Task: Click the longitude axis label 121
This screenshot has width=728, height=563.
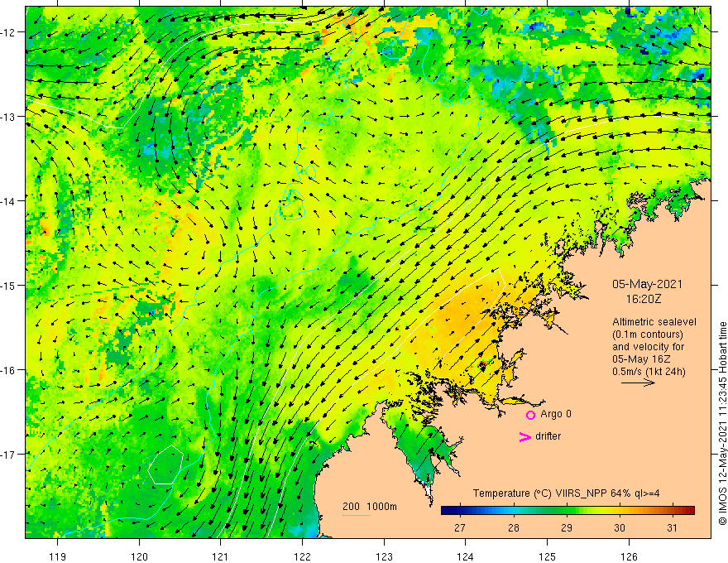Action: (x=221, y=556)
